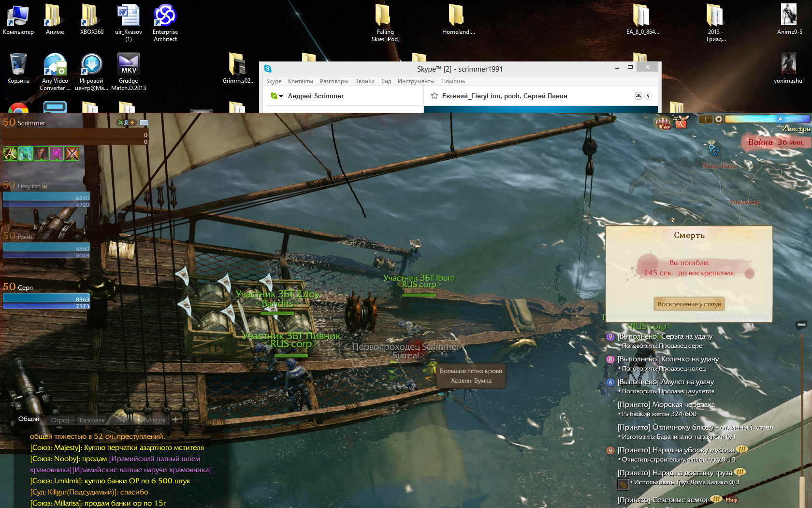
Task: Open the Skype group participants icon
Action: click(x=638, y=96)
